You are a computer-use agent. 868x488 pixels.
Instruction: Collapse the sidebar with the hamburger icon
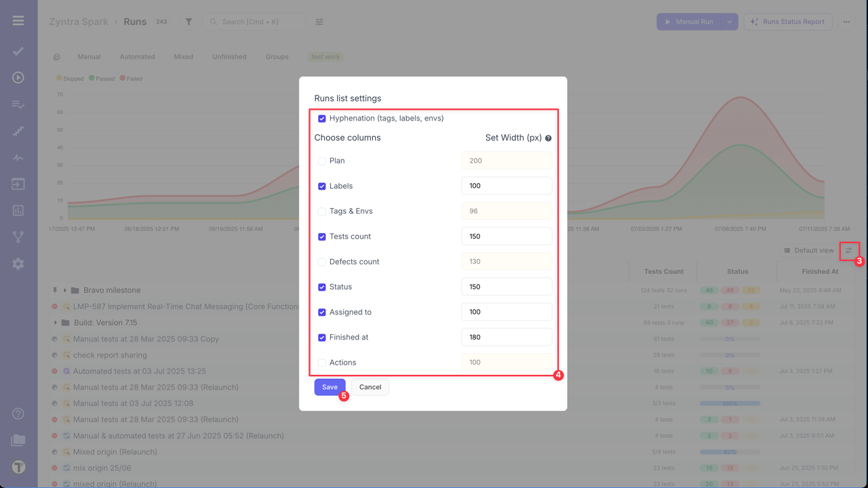pos(18,20)
